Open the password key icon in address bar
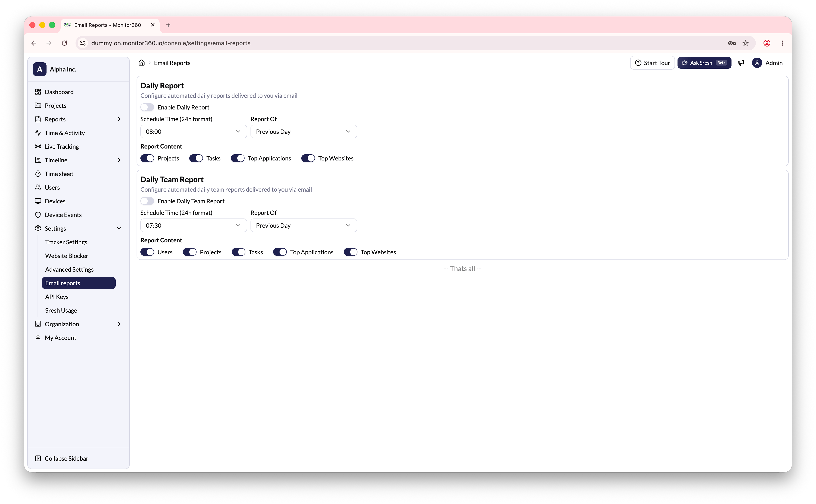Screen dimensions: 816x504 [x=732, y=43]
